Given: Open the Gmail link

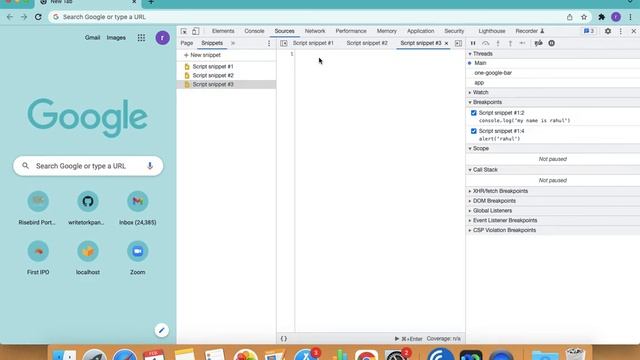Looking at the screenshot, I should click(92, 38).
